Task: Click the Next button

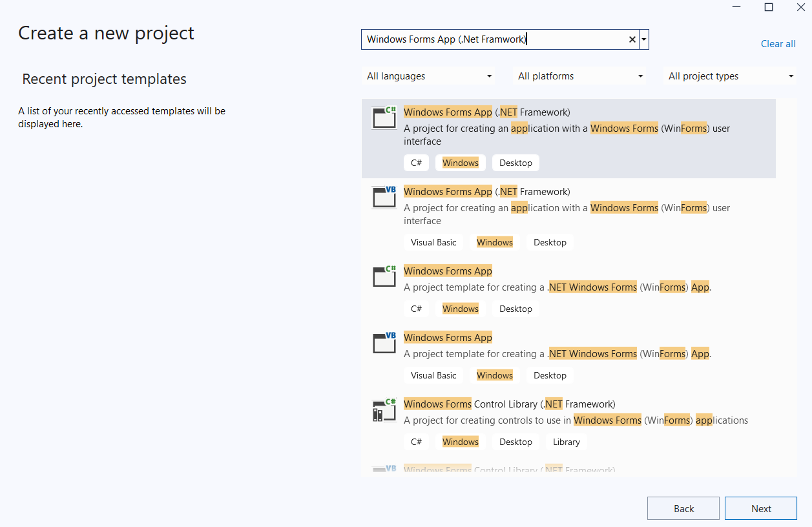Action: click(x=760, y=508)
